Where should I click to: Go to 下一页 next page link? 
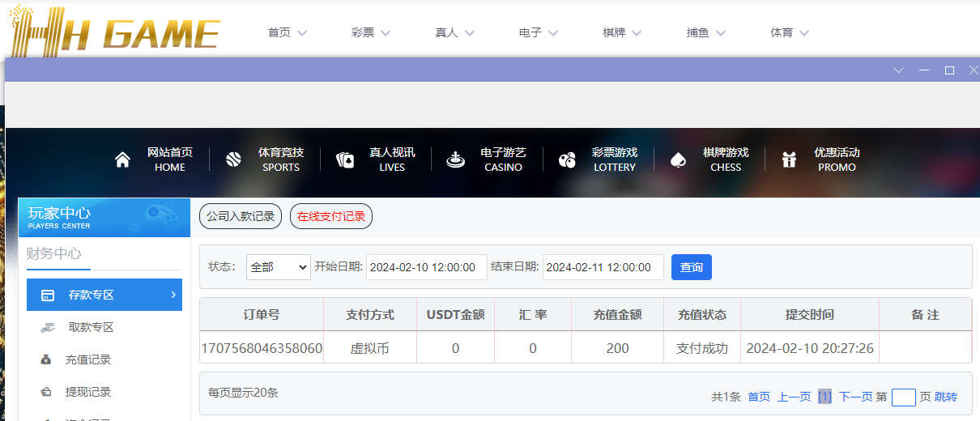(x=855, y=397)
